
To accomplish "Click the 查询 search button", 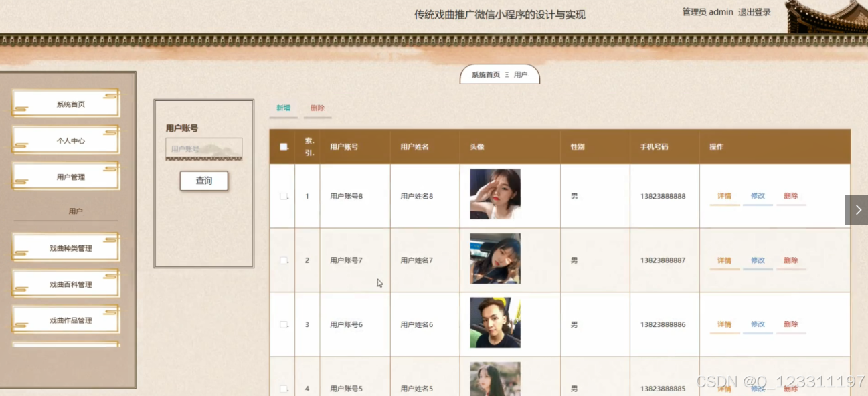I will (x=204, y=181).
